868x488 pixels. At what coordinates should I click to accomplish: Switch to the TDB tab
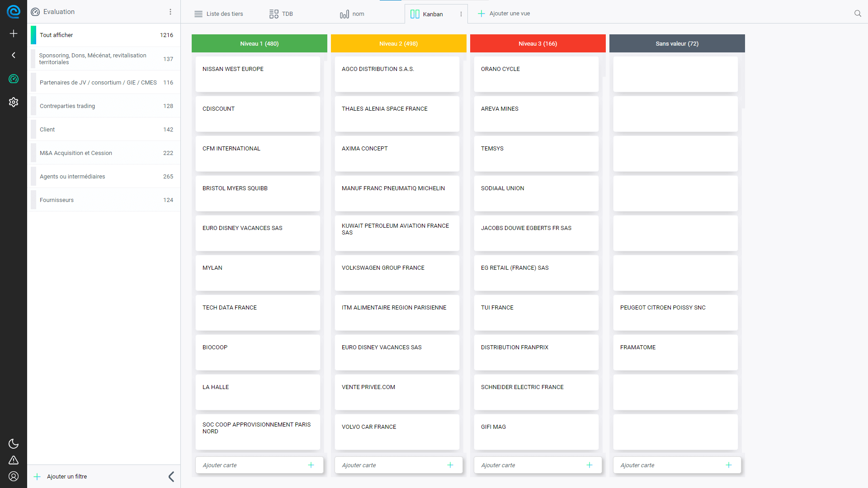(281, 14)
